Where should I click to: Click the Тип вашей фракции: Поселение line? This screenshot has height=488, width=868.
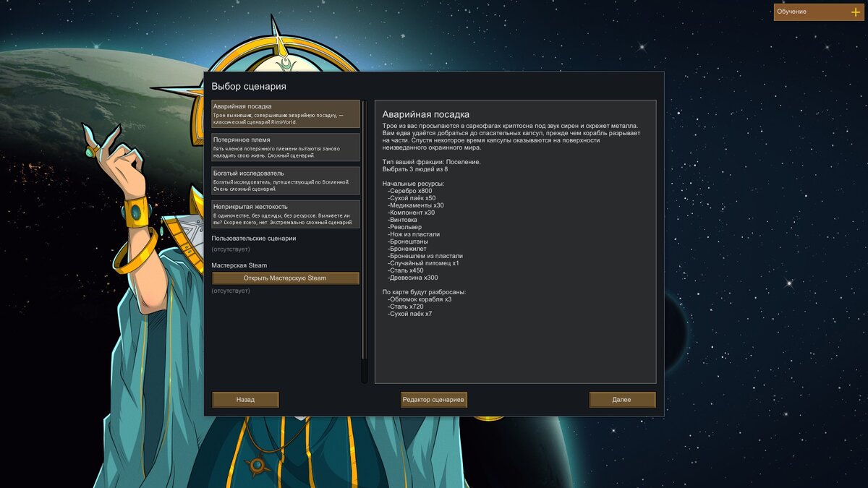click(x=432, y=162)
